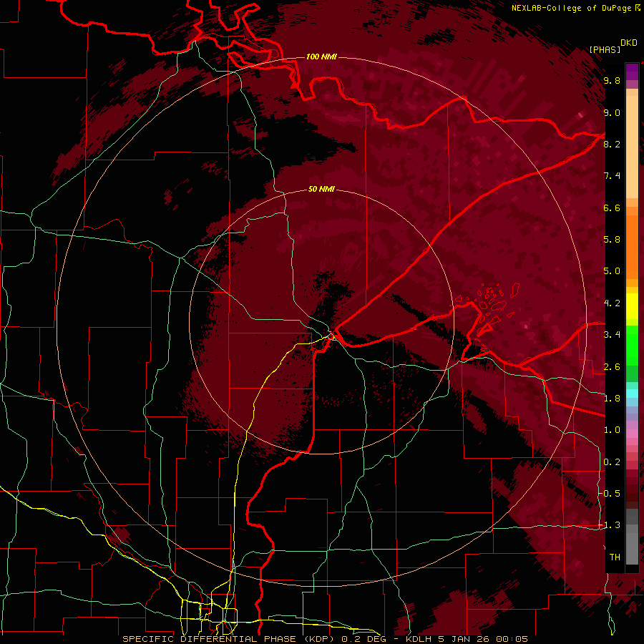Pick the 7.4 value on the legend
Viewport: 644px width, 644px height.
[x=612, y=176]
